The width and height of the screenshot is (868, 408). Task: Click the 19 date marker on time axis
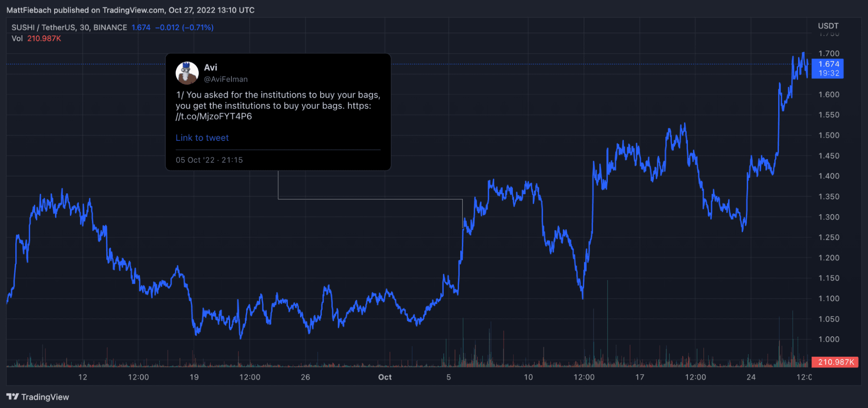194,377
